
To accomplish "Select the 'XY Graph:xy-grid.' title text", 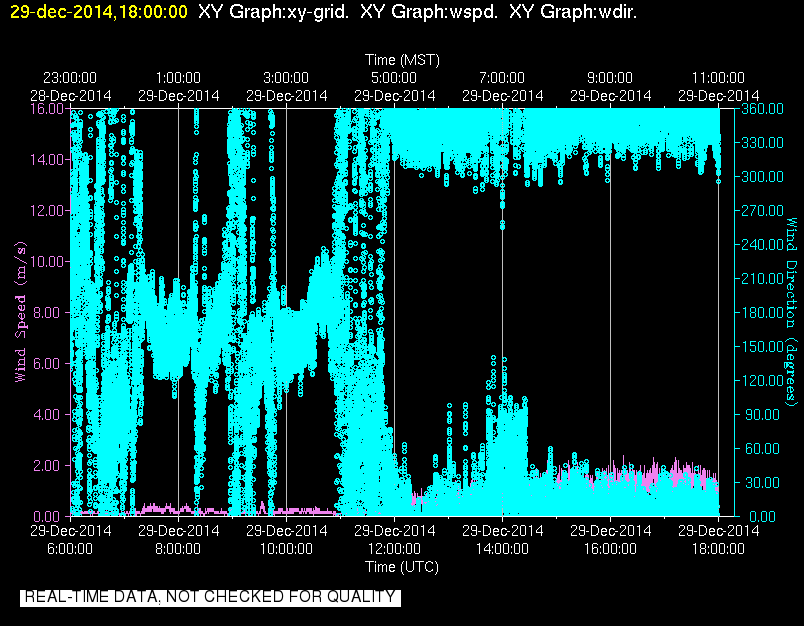I will click(273, 12).
